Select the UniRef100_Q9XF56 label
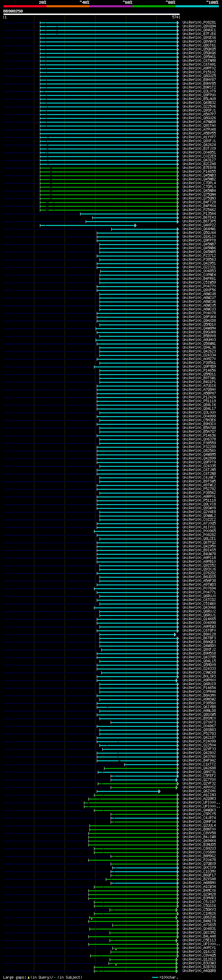 (199, 290)
